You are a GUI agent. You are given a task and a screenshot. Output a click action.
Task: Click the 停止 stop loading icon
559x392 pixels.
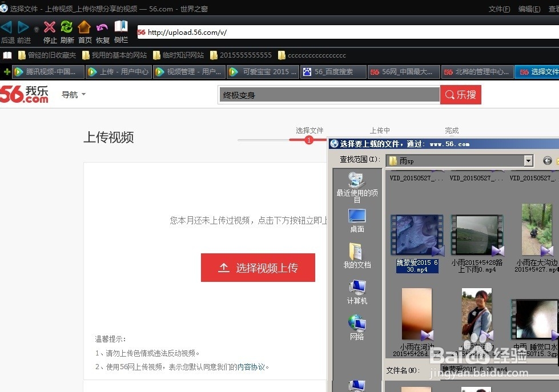point(49,26)
